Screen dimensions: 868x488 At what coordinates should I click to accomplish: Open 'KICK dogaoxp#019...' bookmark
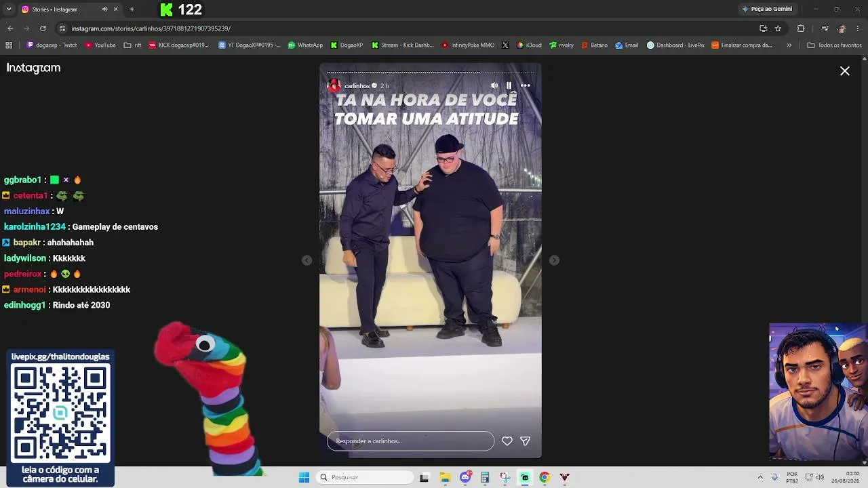coord(179,45)
